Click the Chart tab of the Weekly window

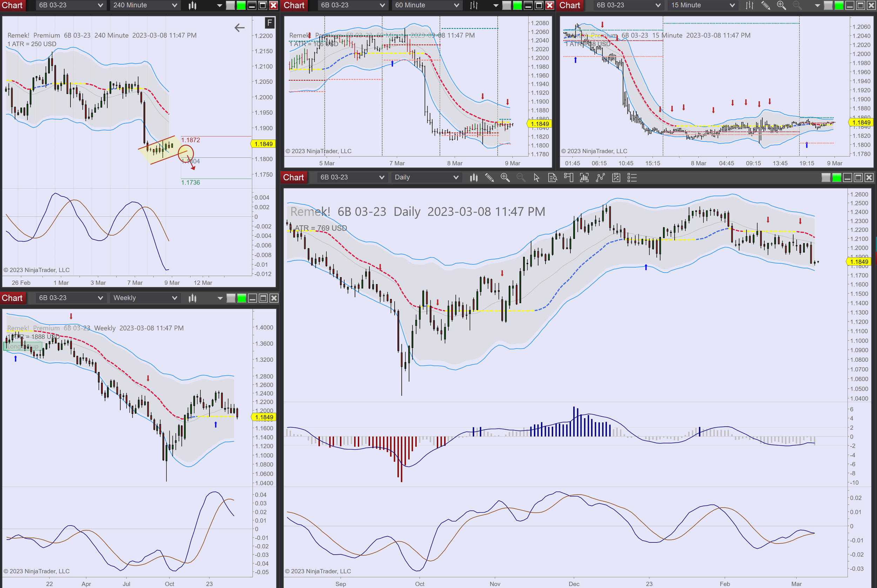point(12,298)
